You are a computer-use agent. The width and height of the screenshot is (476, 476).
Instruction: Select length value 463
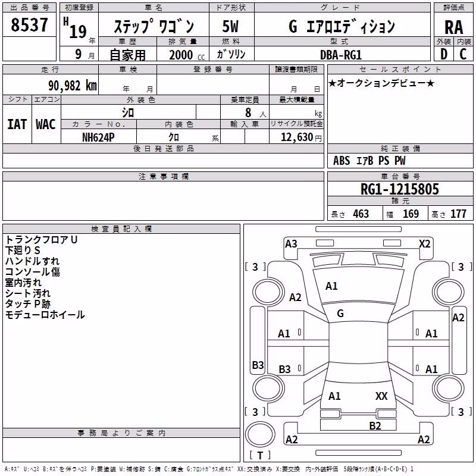361,214
